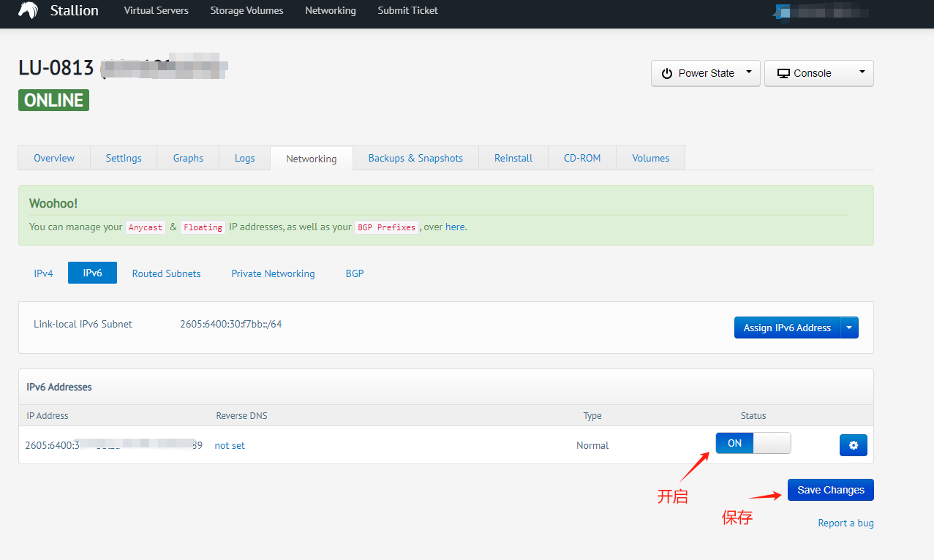Select the BGP networking sub-tab
The height and width of the screenshot is (560, 934).
354,273
